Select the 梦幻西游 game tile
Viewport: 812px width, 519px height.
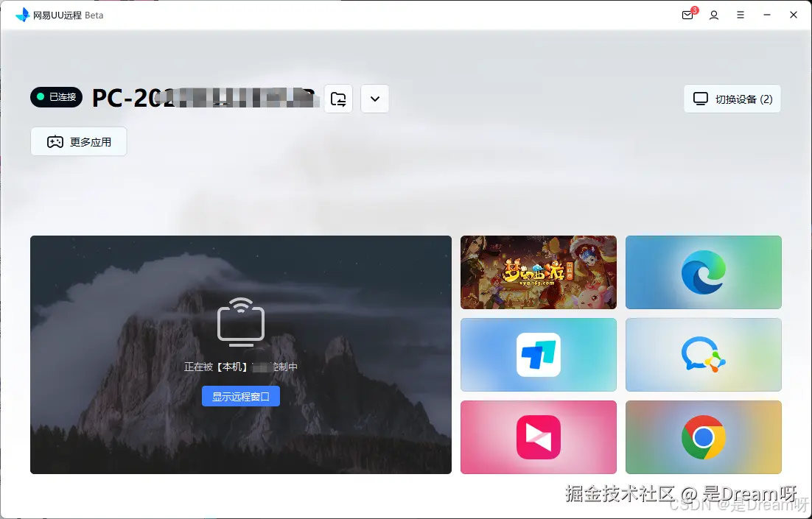[538, 272]
